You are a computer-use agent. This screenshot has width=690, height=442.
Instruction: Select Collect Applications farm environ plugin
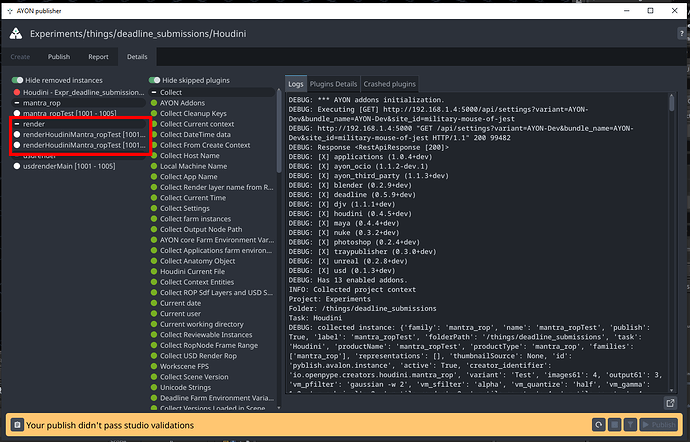212,250
